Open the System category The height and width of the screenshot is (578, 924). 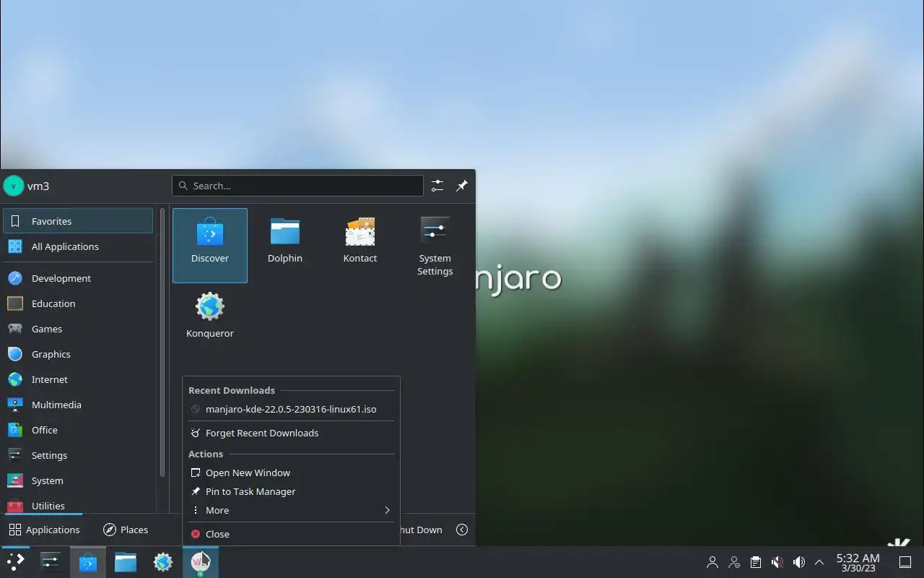pos(78,480)
